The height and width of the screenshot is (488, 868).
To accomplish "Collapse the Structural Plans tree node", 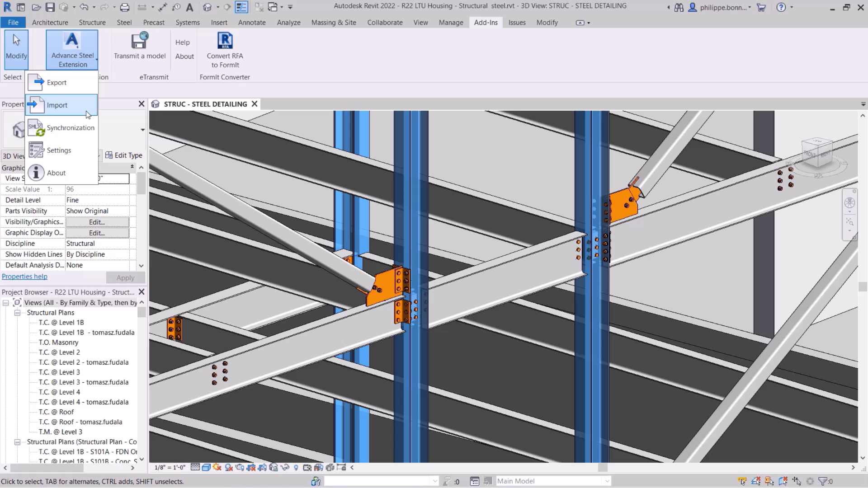I will [x=18, y=312].
